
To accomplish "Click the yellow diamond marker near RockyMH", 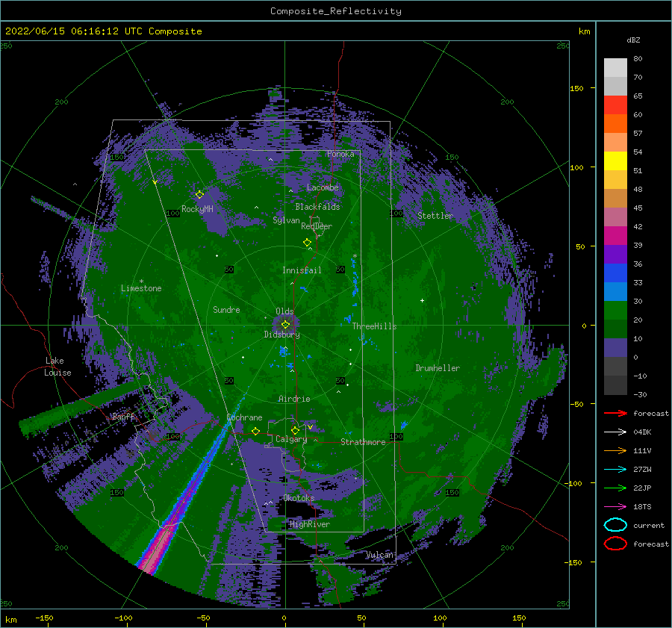I will 199,195.
